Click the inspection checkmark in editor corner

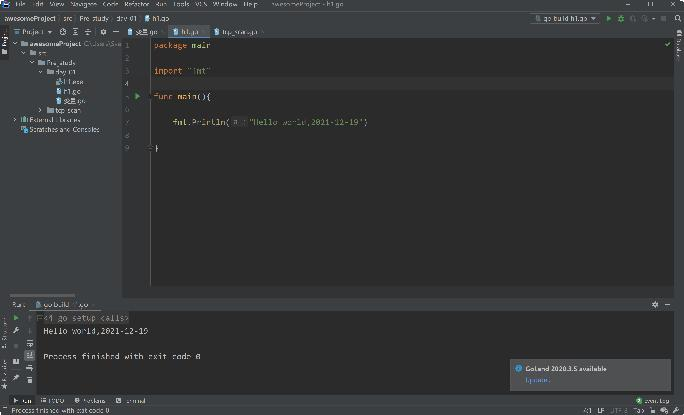pos(666,45)
